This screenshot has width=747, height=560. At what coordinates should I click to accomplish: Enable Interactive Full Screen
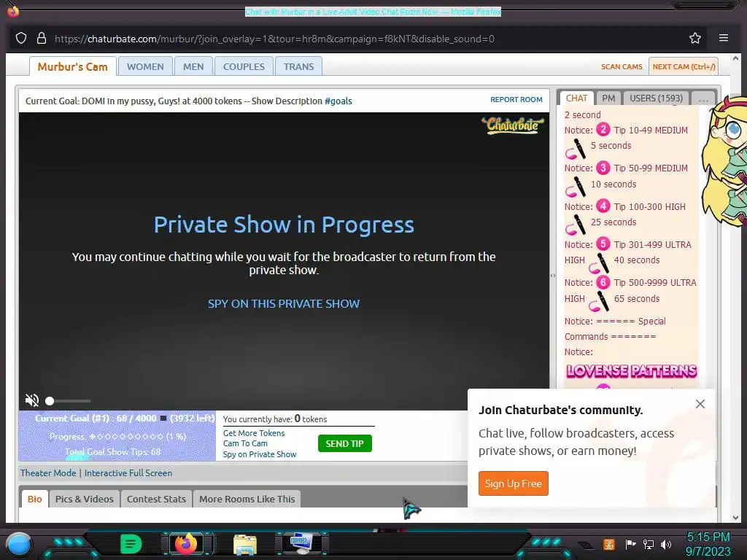click(x=128, y=472)
